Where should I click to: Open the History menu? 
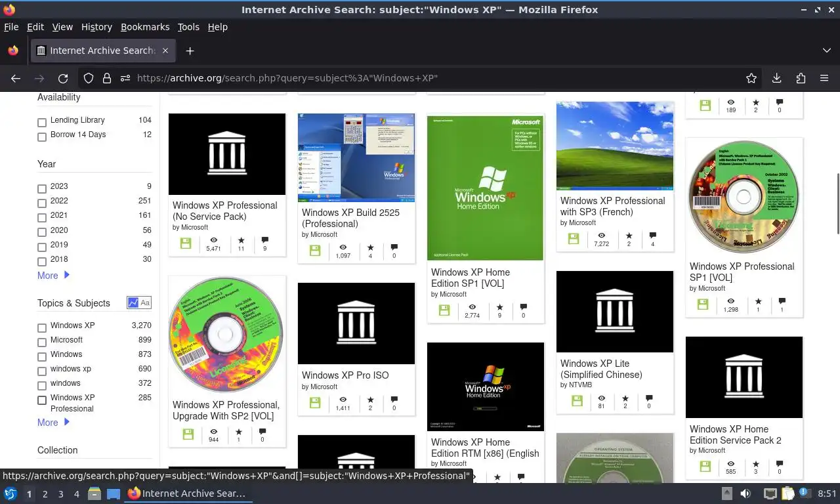[x=96, y=27]
